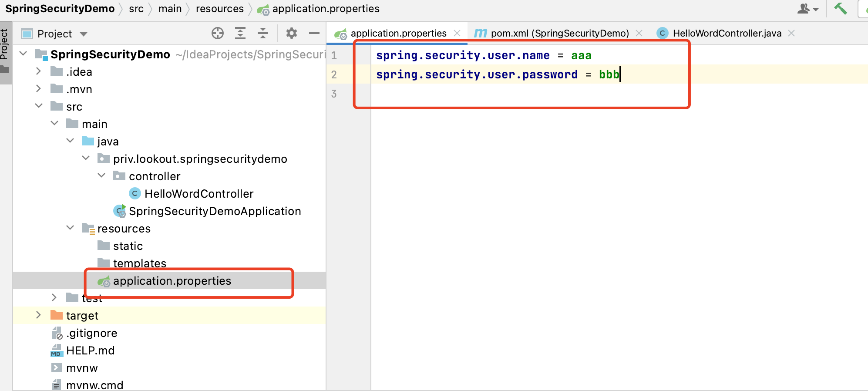
Task: Click the HelloWordController class icon in tree
Action: pos(135,193)
